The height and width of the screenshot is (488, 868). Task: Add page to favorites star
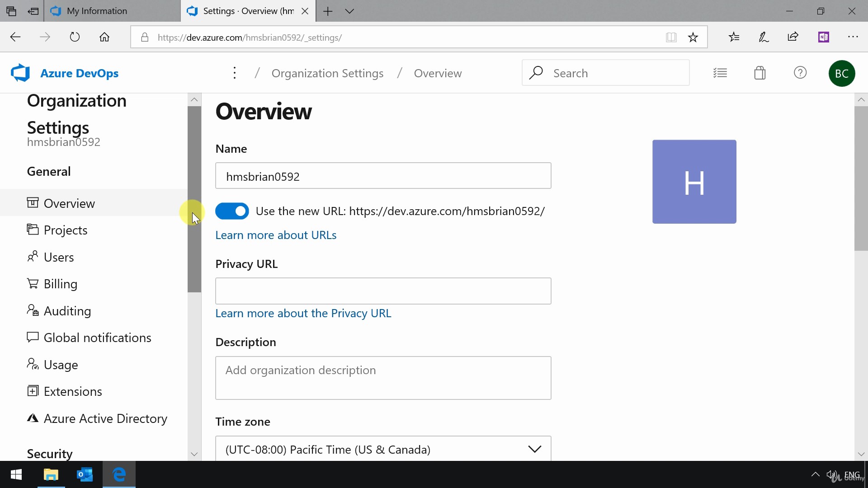click(693, 37)
